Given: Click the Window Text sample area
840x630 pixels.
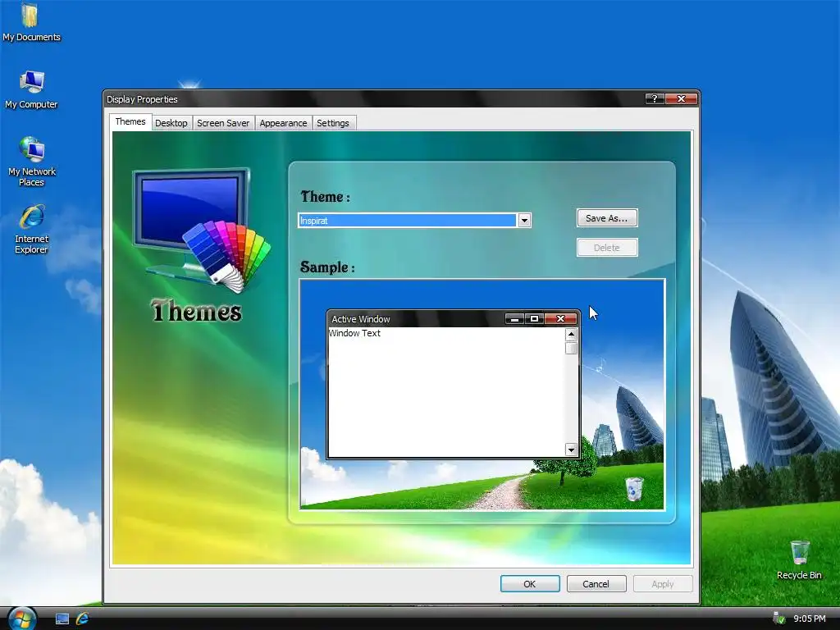Looking at the screenshot, I should point(445,392).
